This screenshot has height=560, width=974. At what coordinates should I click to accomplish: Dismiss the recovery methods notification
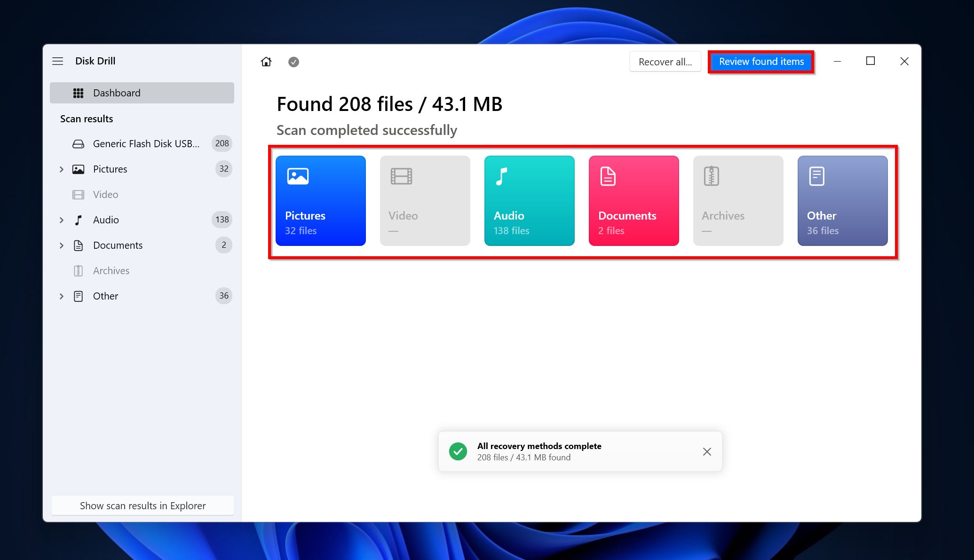point(706,451)
